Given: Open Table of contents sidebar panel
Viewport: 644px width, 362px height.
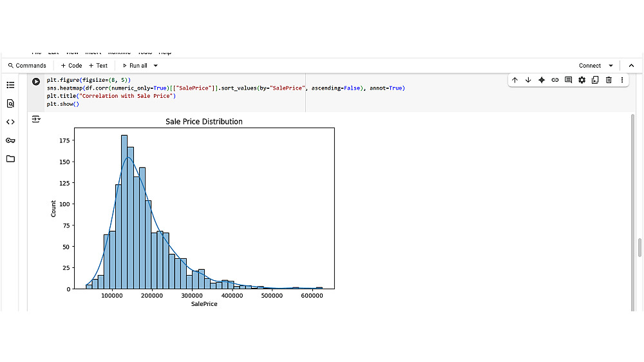Looking at the screenshot, I should 10,85.
